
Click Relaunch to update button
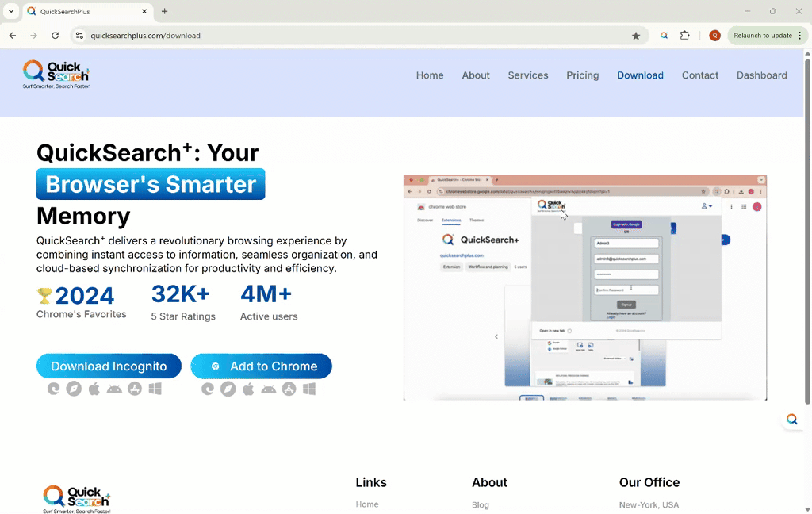point(768,35)
